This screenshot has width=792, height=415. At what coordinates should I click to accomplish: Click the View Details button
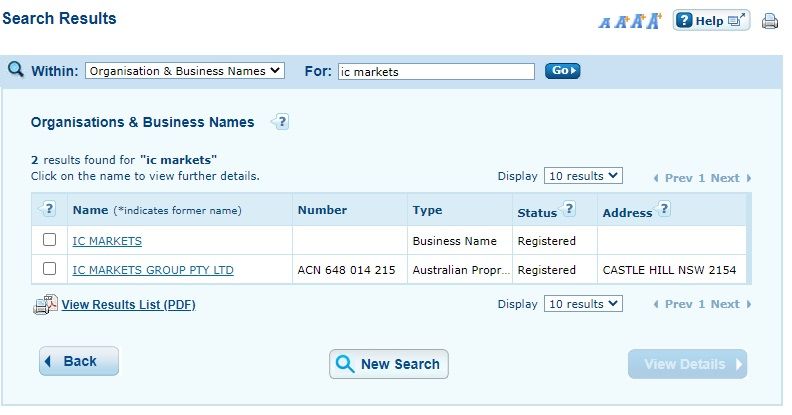(687, 364)
